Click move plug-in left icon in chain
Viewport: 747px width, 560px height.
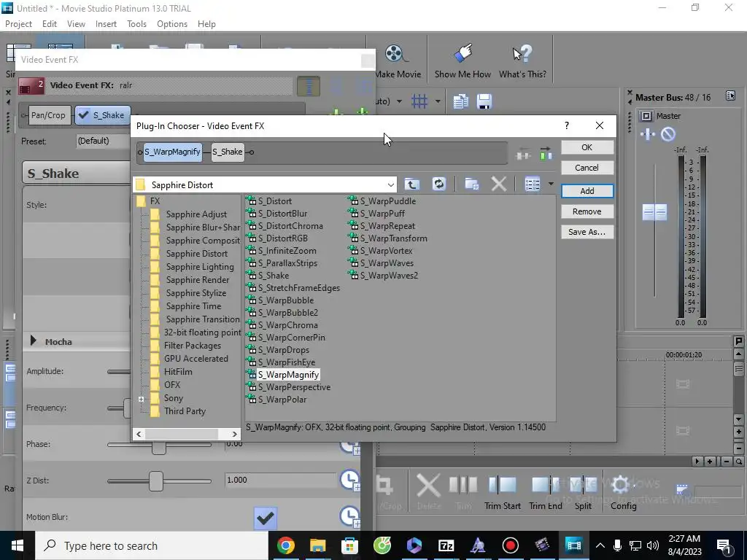523,153
